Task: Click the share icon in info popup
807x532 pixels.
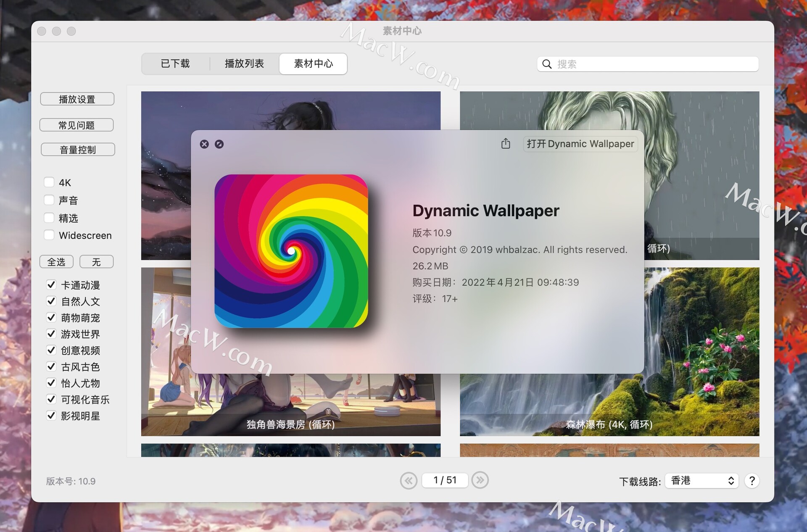Action: tap(506, 144)
